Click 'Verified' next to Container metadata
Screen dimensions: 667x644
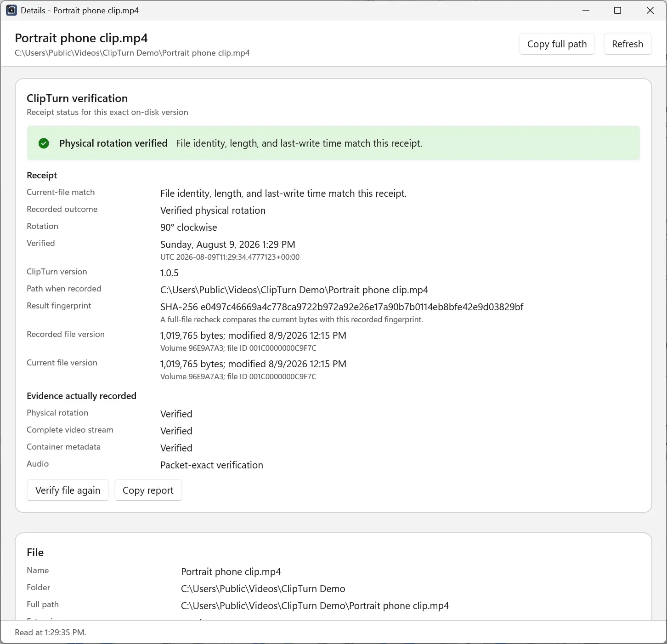pyautogui.click(x=176, y=448)
